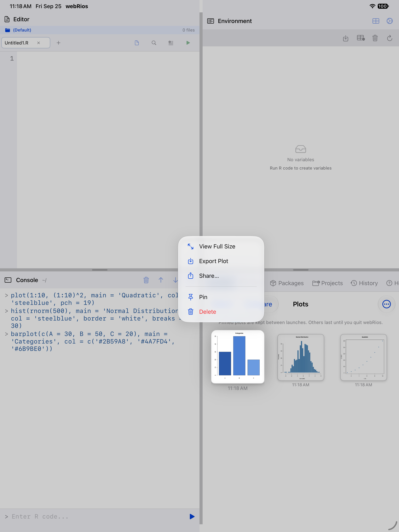
Task: Open the (Default) project folder
Action: pos(18,30)
